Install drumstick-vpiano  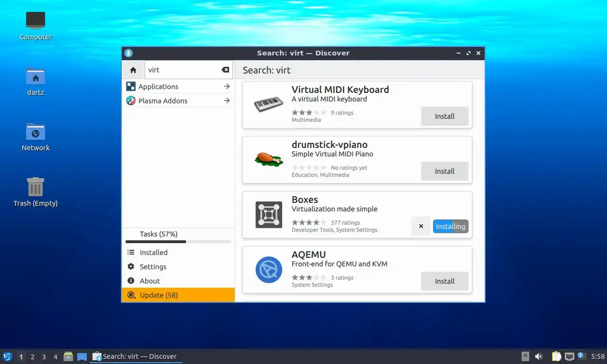445,171
